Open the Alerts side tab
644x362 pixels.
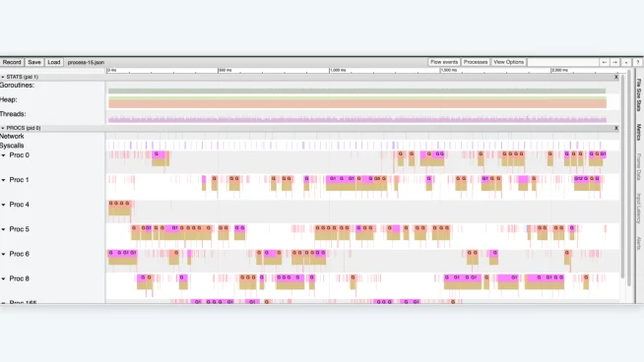[639, 243]
